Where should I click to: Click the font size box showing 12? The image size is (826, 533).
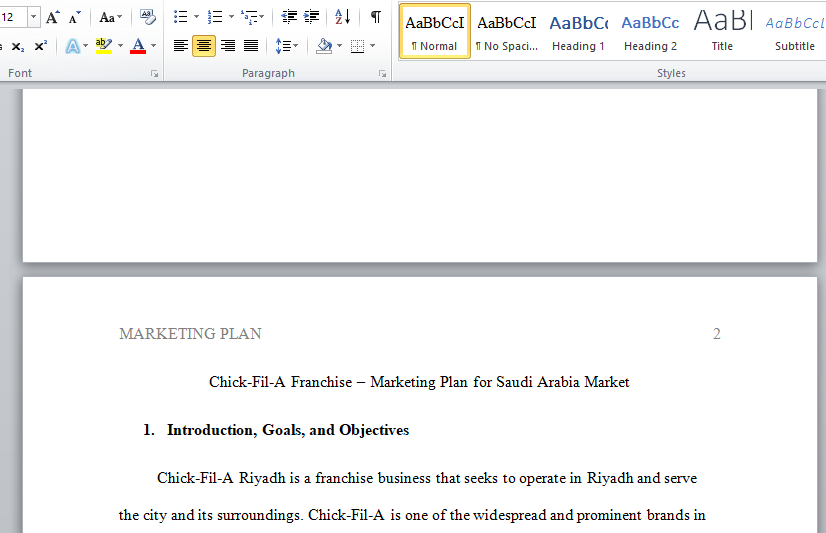point(13,17)
